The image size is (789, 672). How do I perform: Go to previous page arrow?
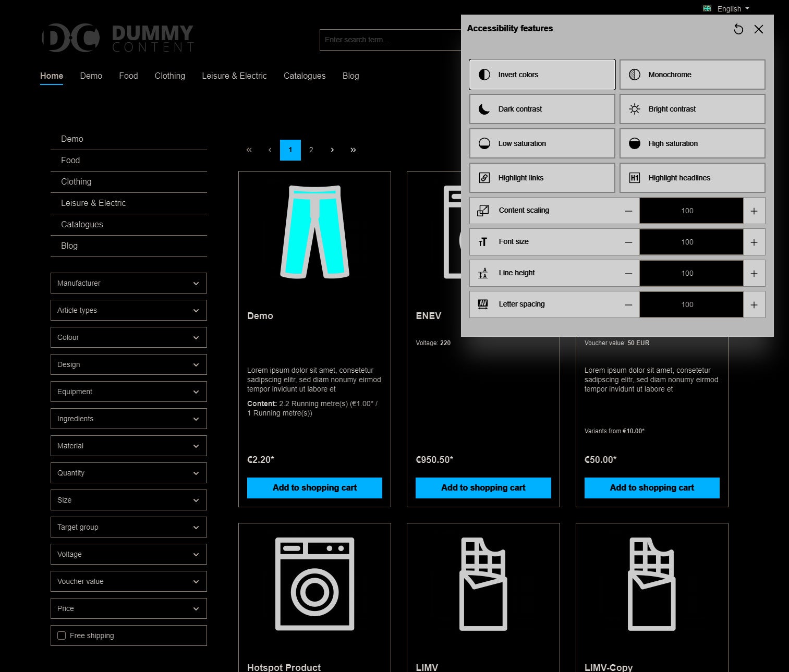click(270, 150)
